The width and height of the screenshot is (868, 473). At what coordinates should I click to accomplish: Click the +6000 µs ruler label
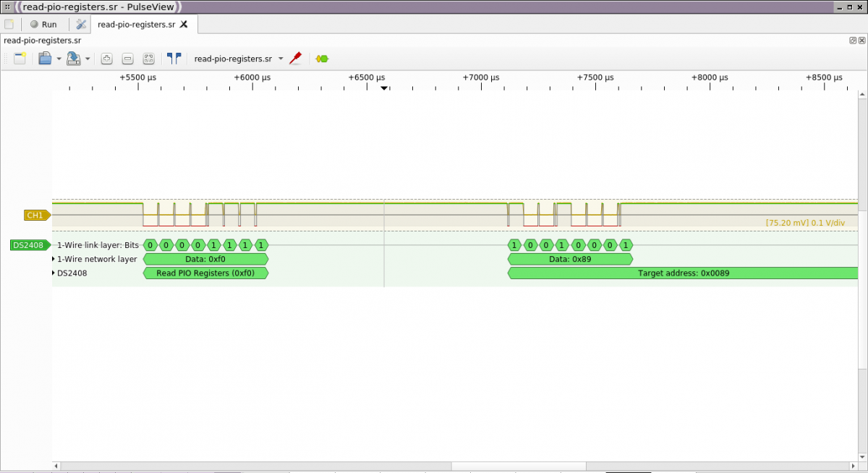252,77
